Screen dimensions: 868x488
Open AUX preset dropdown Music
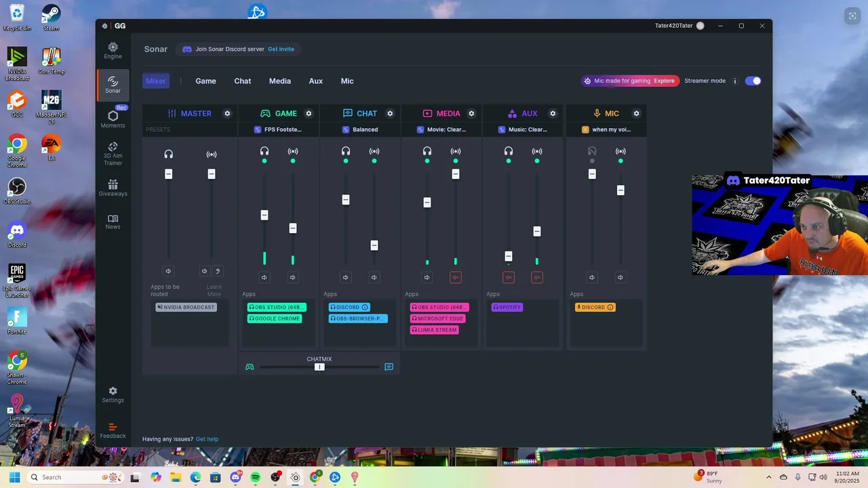pyautogui.click(x=523, y=129)
